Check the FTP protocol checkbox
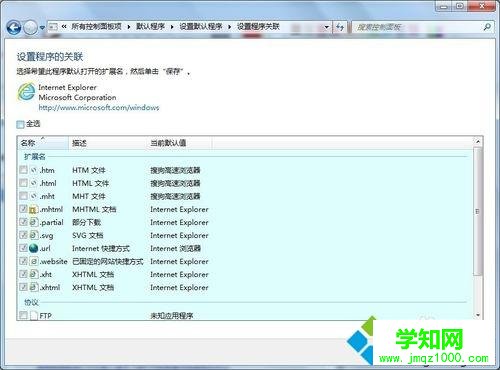The height and width of the screenshot is (370, 500). pyautogui.click(x=23, y=315)
